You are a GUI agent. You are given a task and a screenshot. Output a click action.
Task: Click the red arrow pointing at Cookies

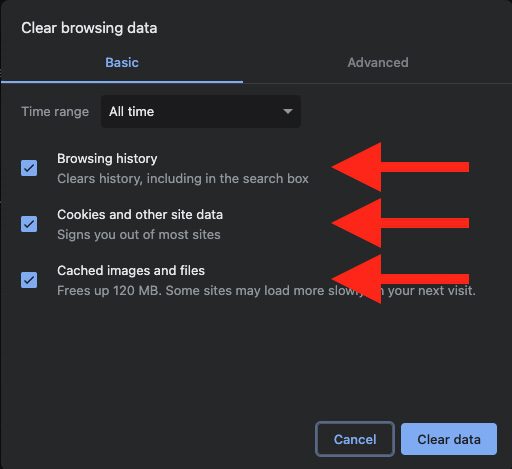pos(400,223)
